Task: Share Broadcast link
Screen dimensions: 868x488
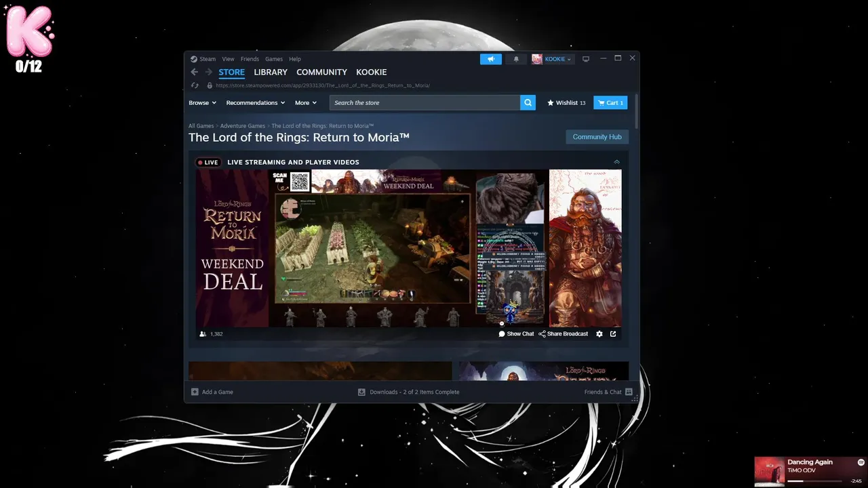Action: (564, 334)
